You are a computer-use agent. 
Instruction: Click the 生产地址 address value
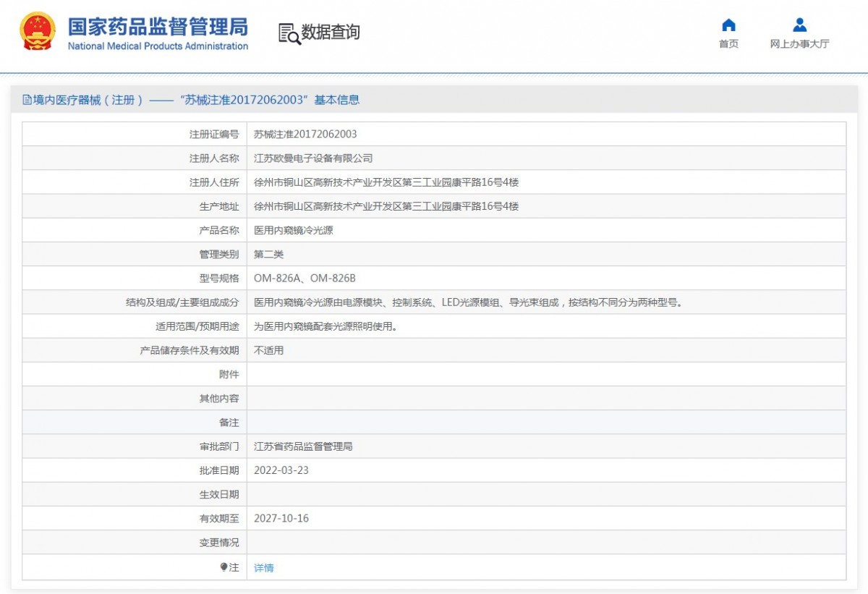click(x=386, y=206)
